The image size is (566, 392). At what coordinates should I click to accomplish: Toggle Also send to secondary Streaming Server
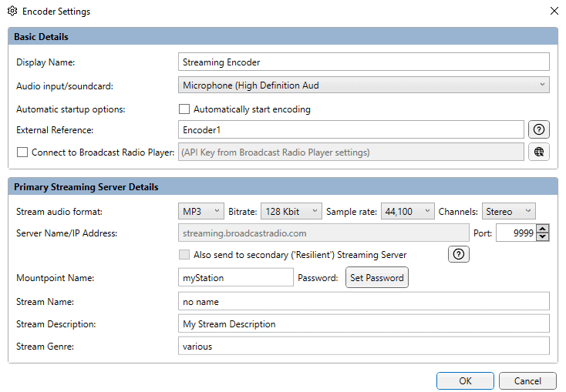point(184,255)
